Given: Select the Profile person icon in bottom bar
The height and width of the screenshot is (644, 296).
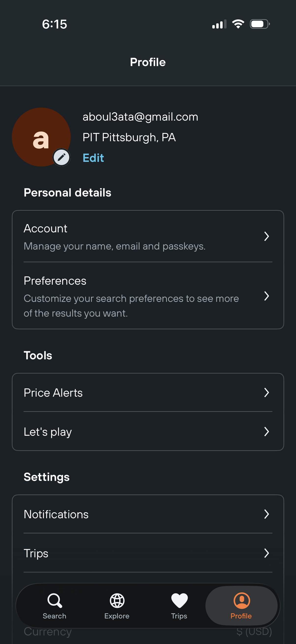Looking at the screenshot, I should [x=241, y=601].
